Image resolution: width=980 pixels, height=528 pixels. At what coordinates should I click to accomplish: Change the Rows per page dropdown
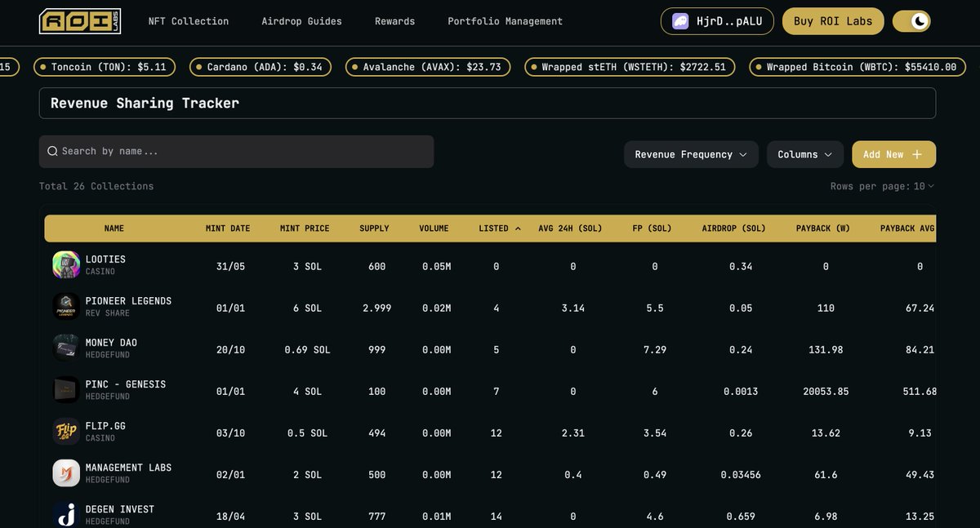coord(924,186)
